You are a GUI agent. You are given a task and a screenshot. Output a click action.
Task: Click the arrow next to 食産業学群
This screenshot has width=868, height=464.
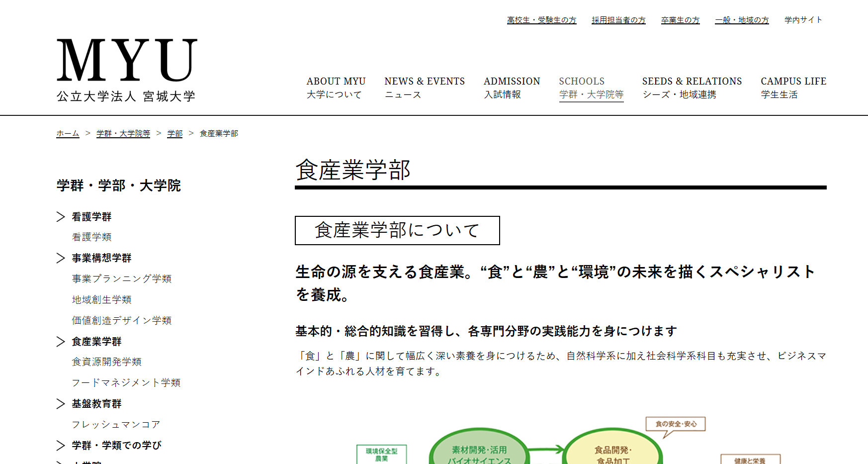click(x=61, y=342)
